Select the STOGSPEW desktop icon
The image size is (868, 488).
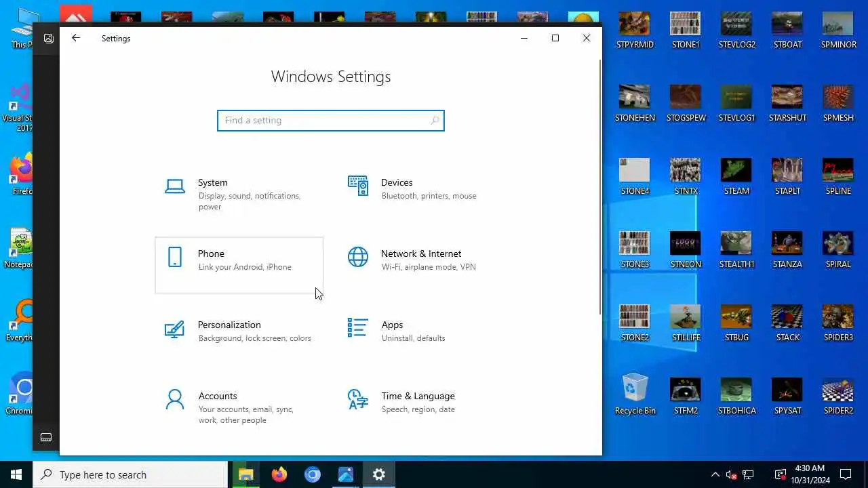[686, 104]
